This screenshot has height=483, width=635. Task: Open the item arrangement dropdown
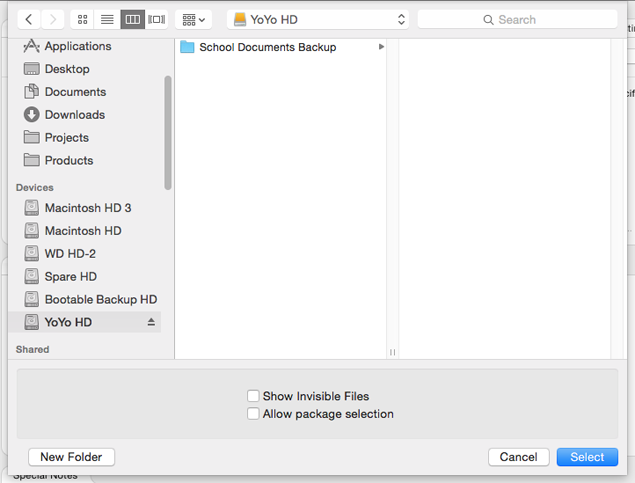pyautogui.click(x=194, y=19)
